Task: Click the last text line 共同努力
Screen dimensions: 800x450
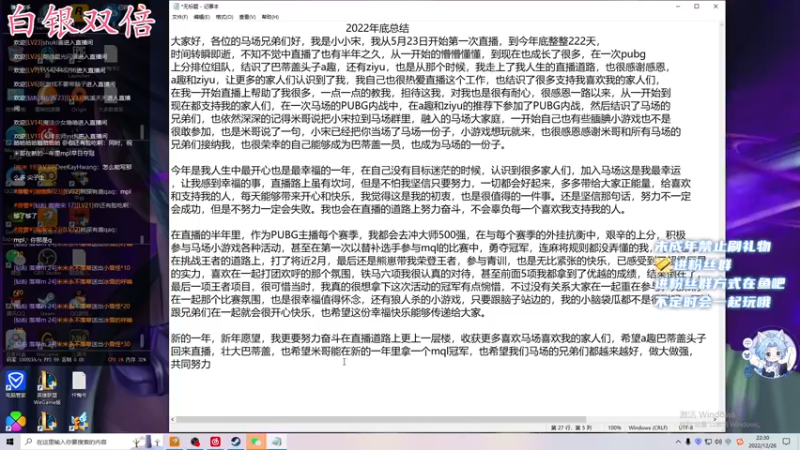Action: click(190, 364)
